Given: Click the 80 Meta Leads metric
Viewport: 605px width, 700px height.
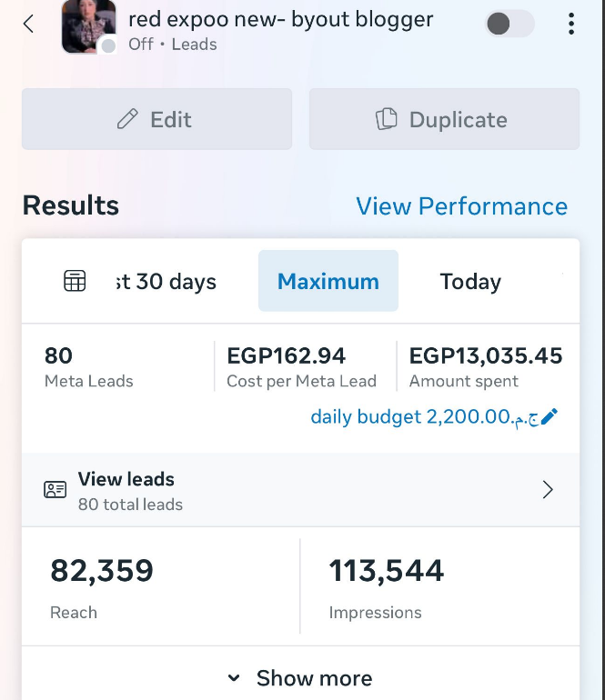Looking at the screenshot, I should coord(89,367).
